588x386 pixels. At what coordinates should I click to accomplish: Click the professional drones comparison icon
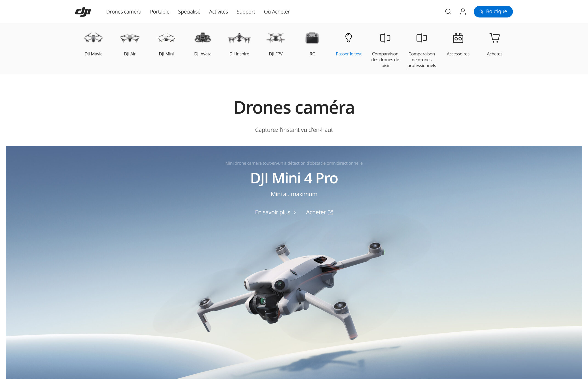(421, 38)
